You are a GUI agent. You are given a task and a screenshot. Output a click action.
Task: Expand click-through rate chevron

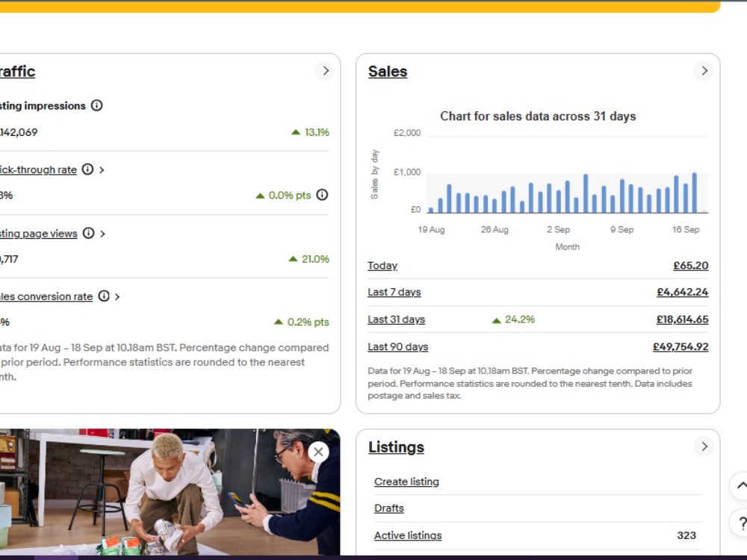click(x=102, y=170)
